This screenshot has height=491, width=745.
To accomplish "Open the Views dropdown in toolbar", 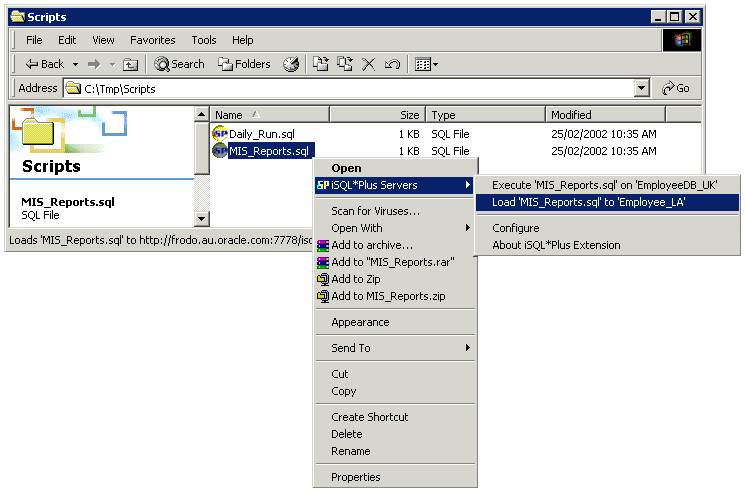I will click(426, 64).
